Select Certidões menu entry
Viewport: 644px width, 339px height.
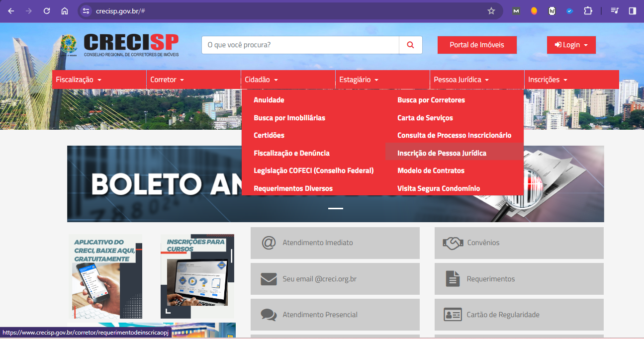point(269,135)
